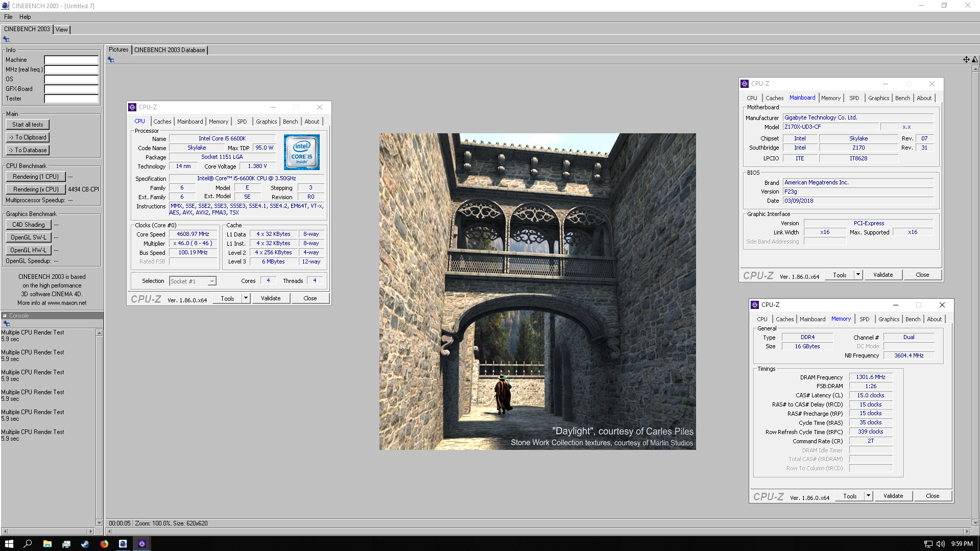This screenshot has height=551, width=980.
Task: Open the Tools dropdown arrow in CPU-Z CPU window
Action: pyautogui.click(x=246, y=298)
